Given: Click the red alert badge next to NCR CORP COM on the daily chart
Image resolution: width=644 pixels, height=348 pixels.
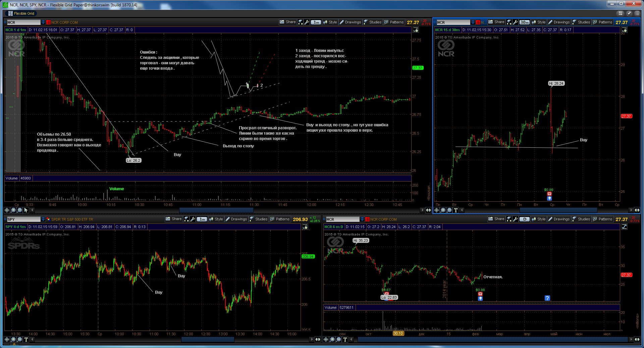Looking at the screenshot, I should (367, 219).
